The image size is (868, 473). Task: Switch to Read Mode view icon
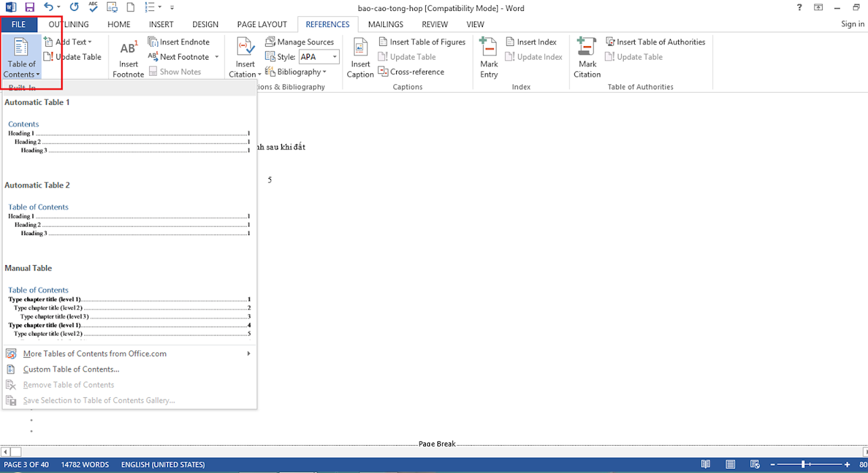(x=706, y=465)
